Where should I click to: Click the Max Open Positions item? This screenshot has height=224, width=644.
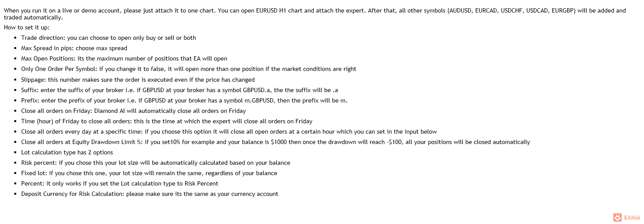124,58
